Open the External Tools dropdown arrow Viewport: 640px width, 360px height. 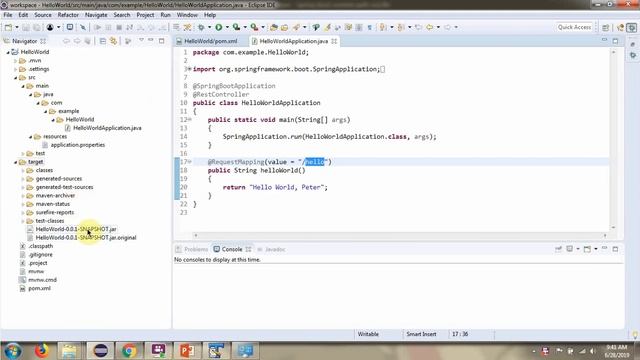tap(262, 27)
